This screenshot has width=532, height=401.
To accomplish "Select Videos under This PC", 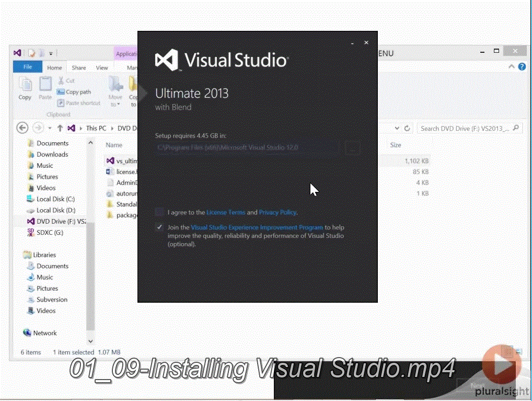I will click(x=41, y=188).
